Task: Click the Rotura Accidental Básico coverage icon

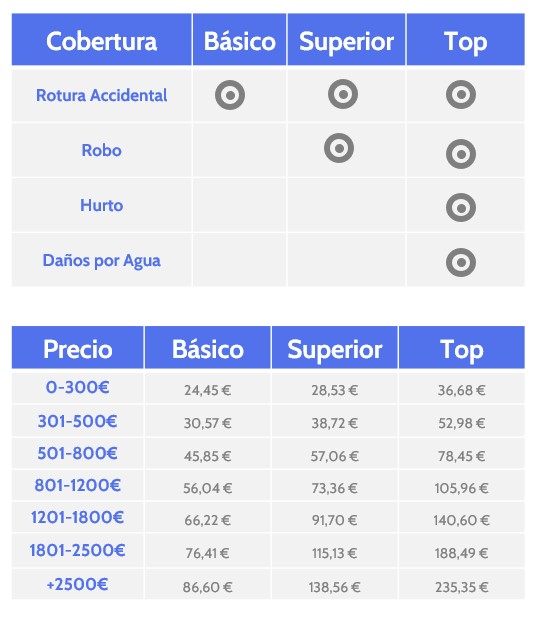Action: [230, 95]
